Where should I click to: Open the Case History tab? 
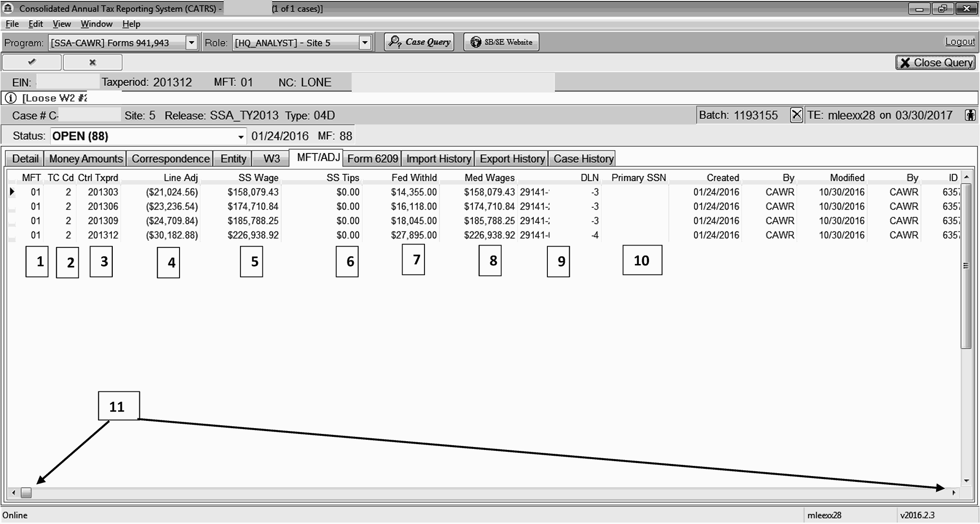point(583,159)
